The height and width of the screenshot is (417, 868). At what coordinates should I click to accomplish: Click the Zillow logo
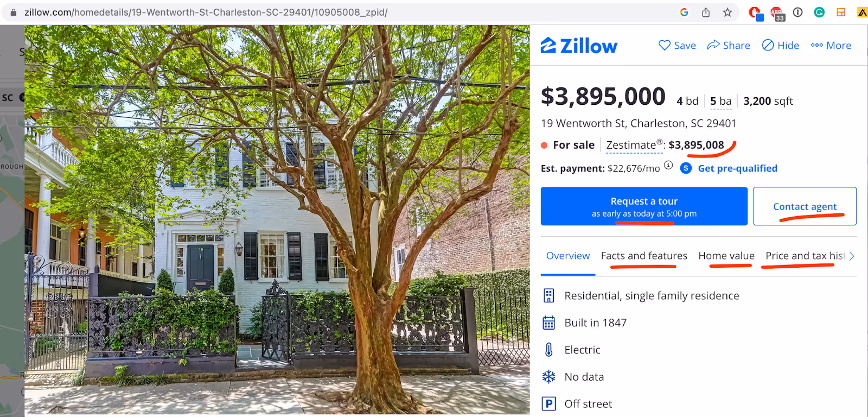(x=579, y=46)
